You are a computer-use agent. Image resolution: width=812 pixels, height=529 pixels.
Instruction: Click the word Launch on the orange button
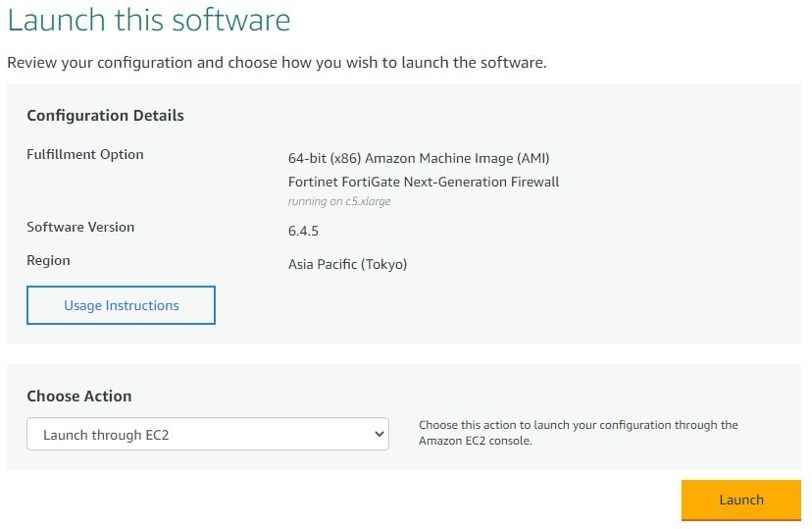[x=741, y=500]
